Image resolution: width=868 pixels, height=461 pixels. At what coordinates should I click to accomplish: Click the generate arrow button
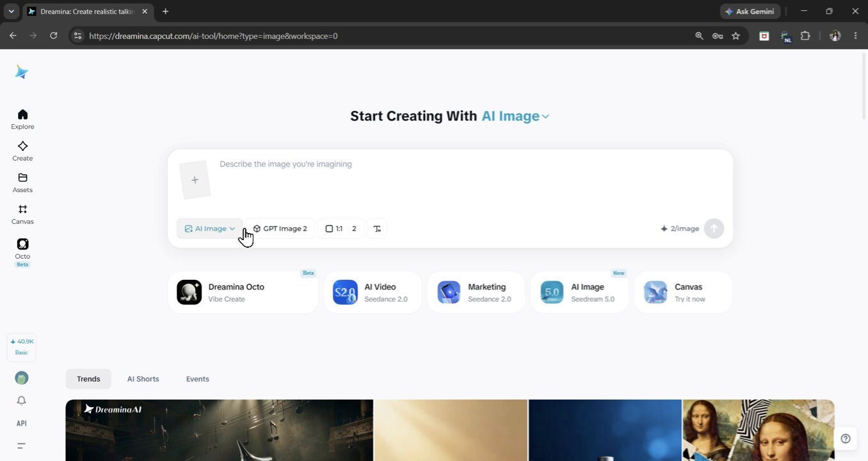[x=714, y=229]
